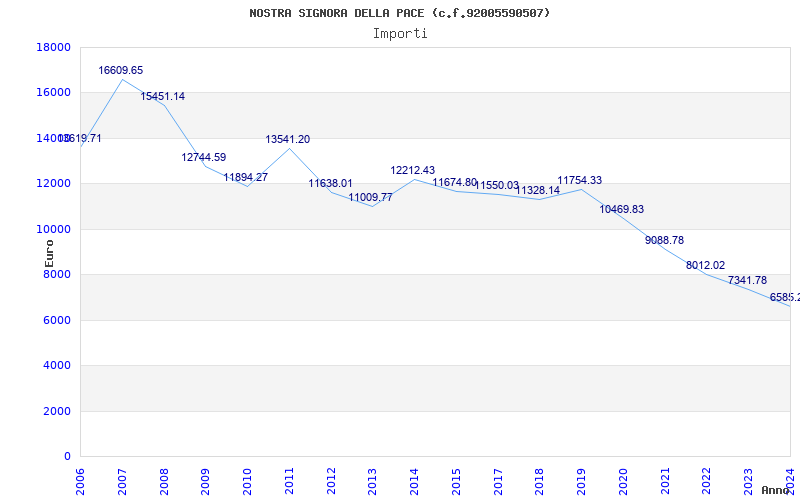Image resolution: width=800 pixels, height=500 pixels.
Task: Click the 2013 x-axis year label
Action: point(373,481)
